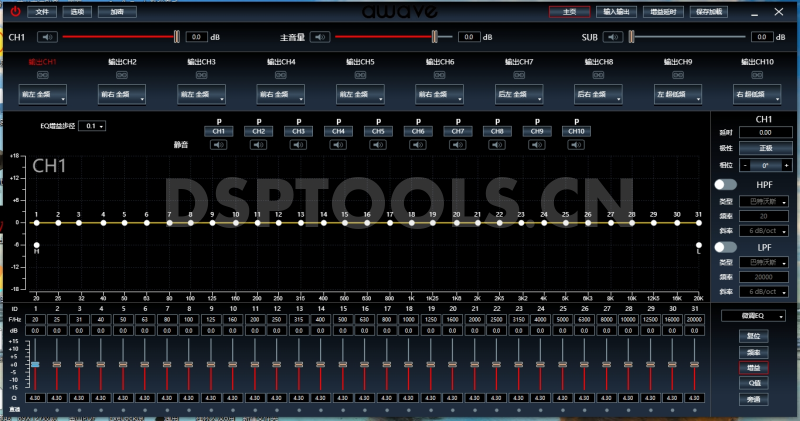The image size is (800, 421).
Task: Mute speaker icon below P CH10
Action: pyautogui.click(x=577, y=145)
